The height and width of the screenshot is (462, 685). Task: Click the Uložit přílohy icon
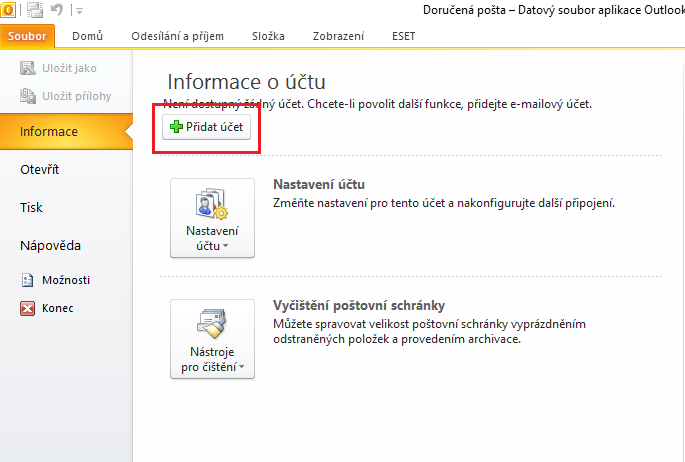click(27, 96)
